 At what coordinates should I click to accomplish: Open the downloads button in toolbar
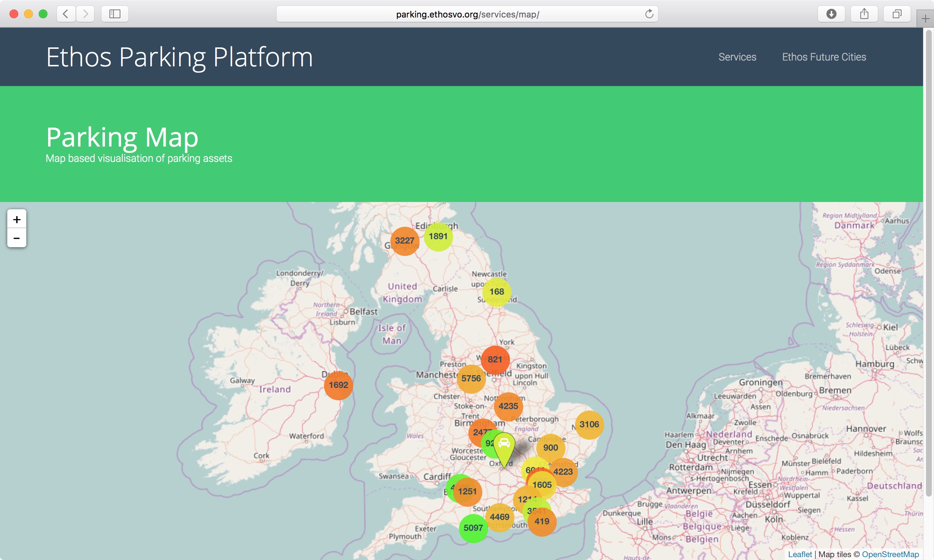point(831,14)
